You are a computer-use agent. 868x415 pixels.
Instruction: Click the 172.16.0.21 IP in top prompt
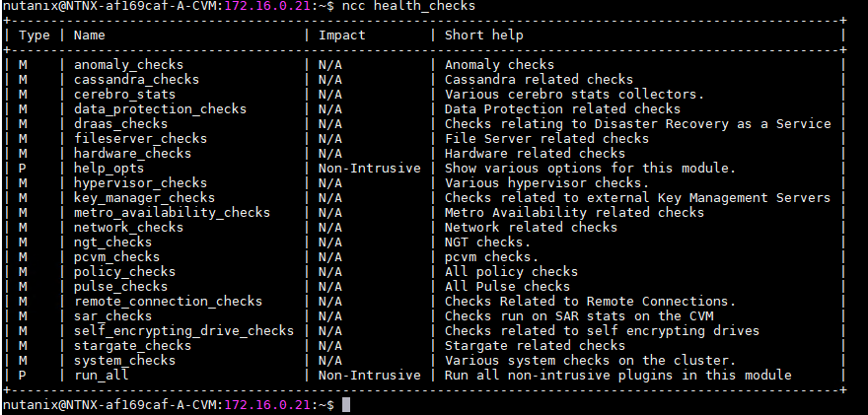[x=267, y=6]
